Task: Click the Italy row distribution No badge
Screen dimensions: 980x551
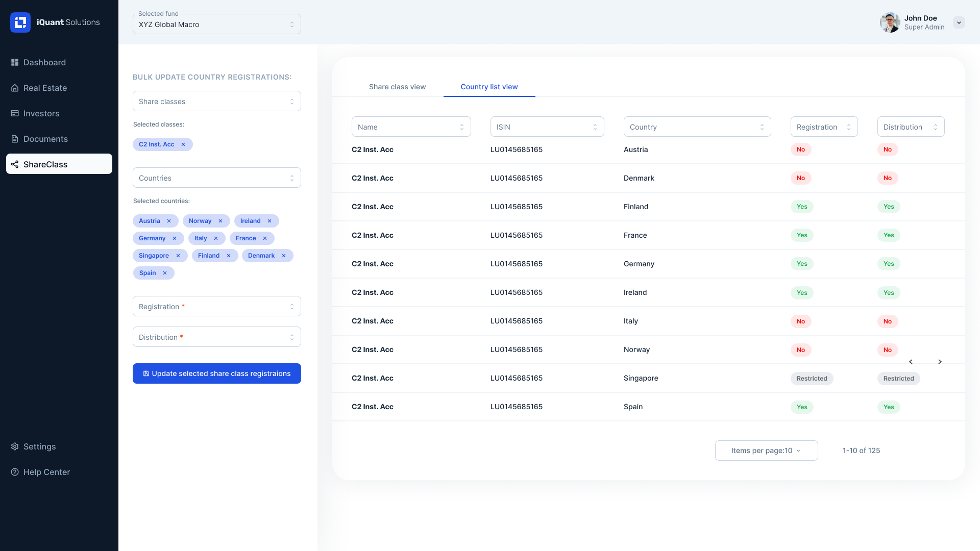Action: click(x=888, y=321)
